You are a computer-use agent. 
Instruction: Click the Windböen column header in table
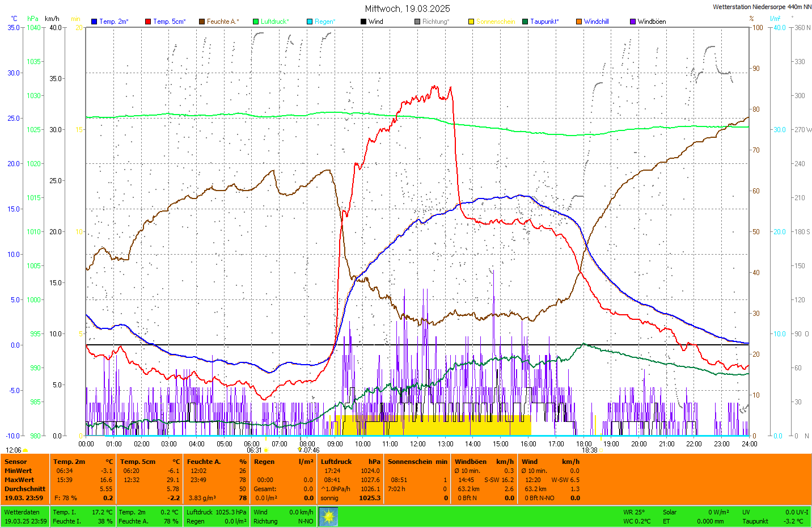click(470, 462)
